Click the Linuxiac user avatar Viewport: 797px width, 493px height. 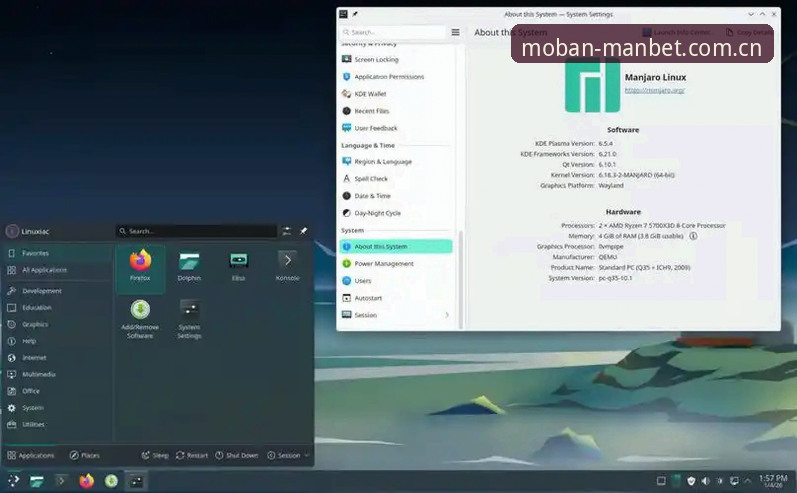click(12, 231)
